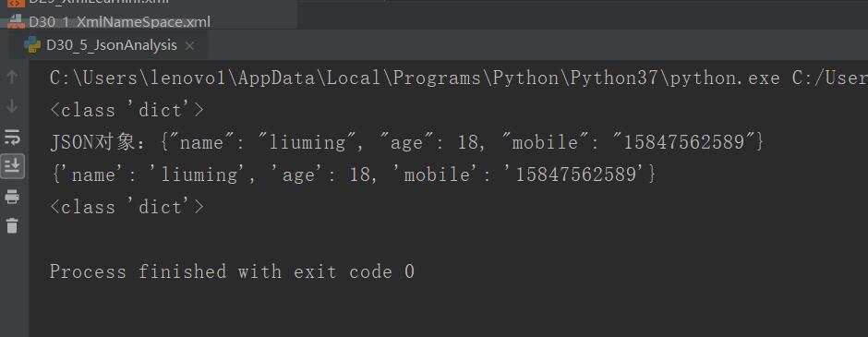The image size is (868, 337).
Task: Click the Print console output icon
Action: coord(12,197)
